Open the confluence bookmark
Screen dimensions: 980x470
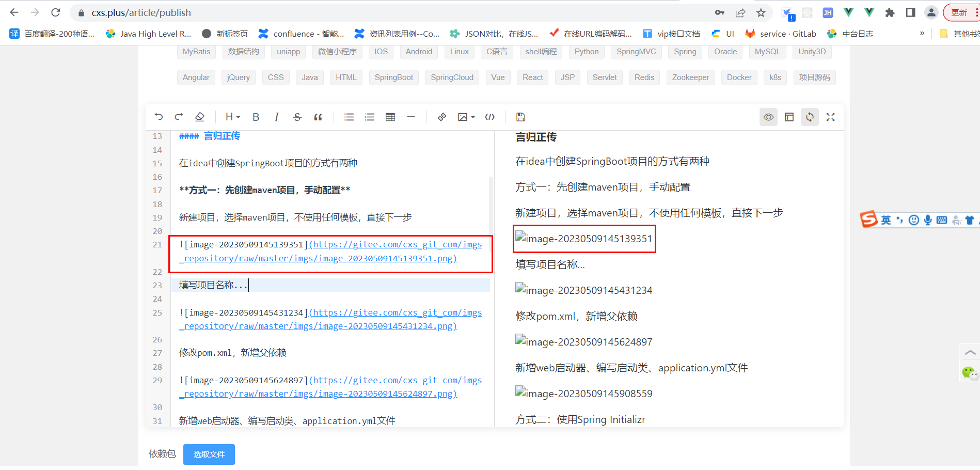pos(302,34)
